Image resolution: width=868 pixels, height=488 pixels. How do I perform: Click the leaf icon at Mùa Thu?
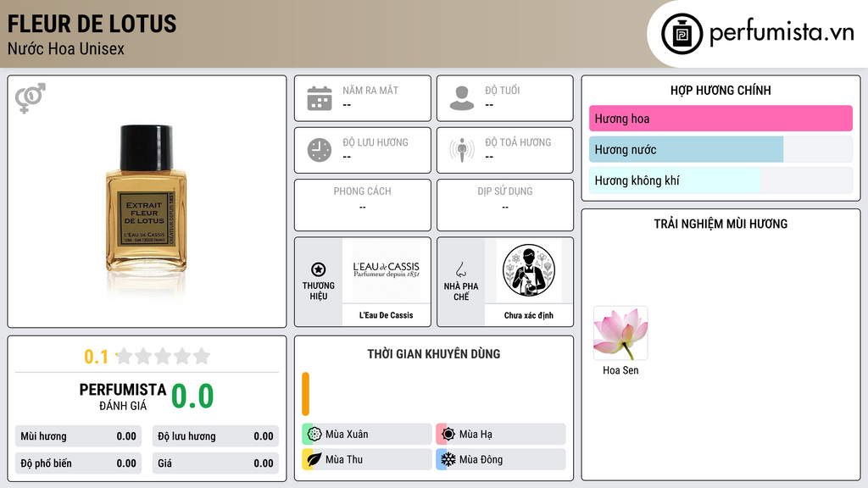click(x=314, y=459)
